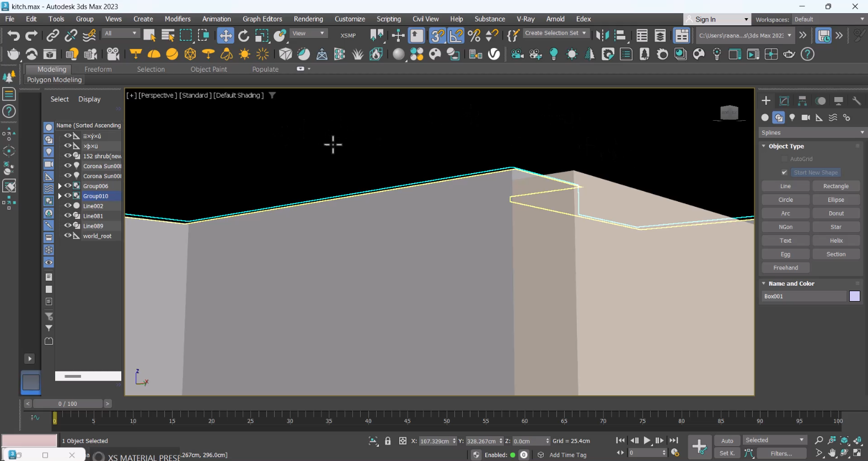The image size is (868, 461).
Task: Click the Link selection chain icon
Action: [52, 36]
